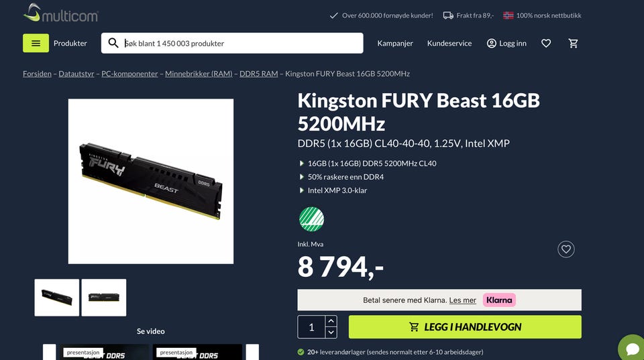Open the chat bubble widget
The image size is (644, 360).
632,348
